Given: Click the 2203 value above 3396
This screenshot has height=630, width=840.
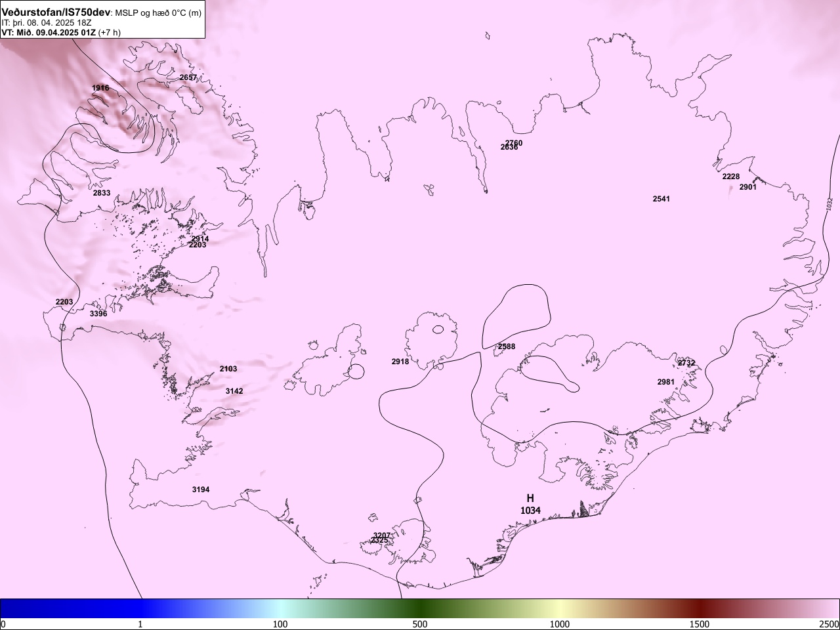Looking at the screenshot, I should 64,302.
